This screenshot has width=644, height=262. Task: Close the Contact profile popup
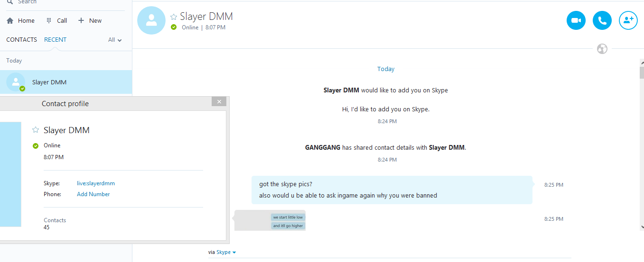point(219,101)
